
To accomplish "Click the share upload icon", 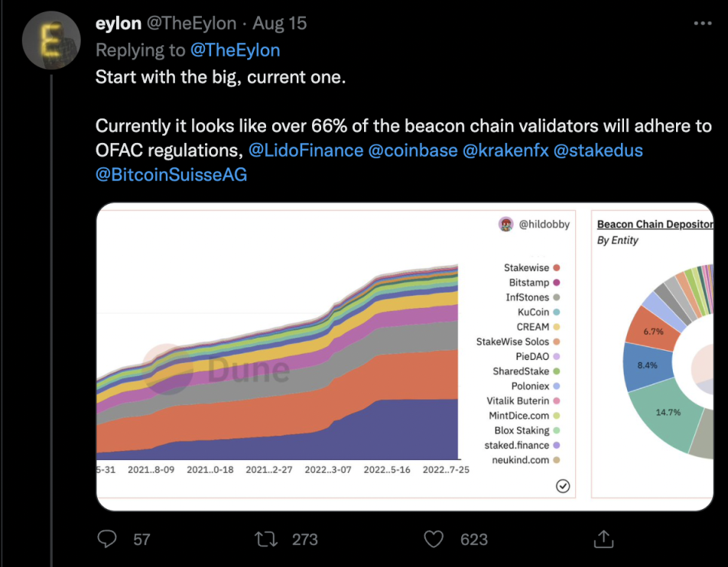I will coord(604,539).
